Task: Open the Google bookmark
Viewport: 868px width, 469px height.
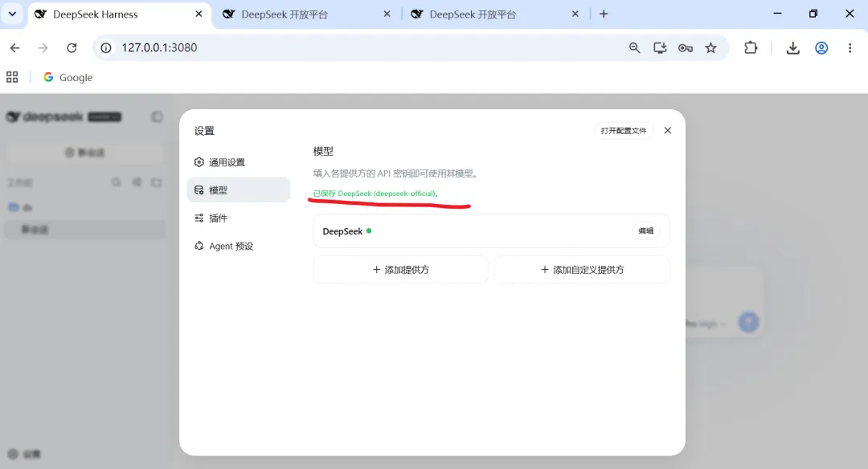Action: (68, 77)
